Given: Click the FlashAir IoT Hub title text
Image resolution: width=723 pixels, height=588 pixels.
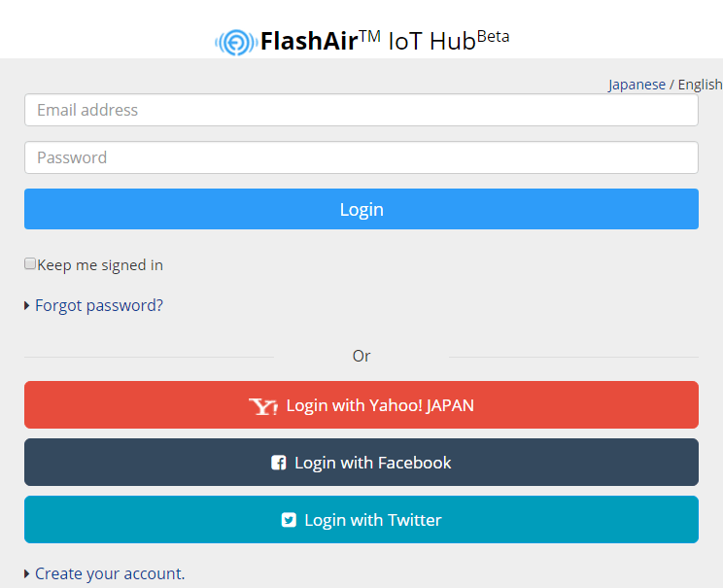Looking at the screenshot, I should (367, 42).
